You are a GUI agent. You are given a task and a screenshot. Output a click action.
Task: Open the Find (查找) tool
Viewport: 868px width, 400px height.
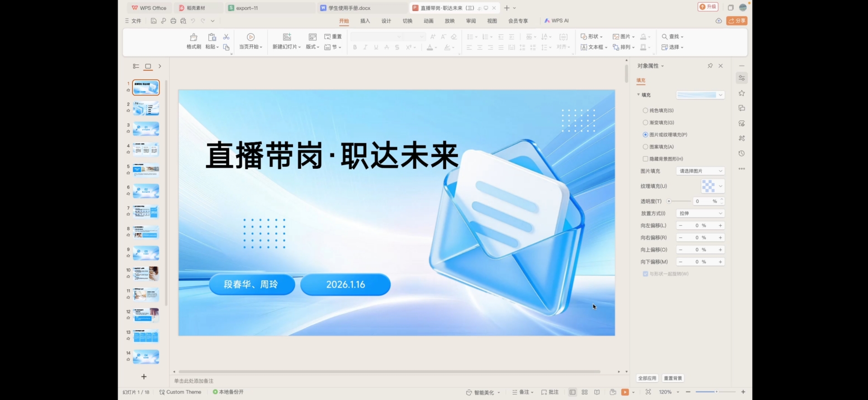click(672, 37)
